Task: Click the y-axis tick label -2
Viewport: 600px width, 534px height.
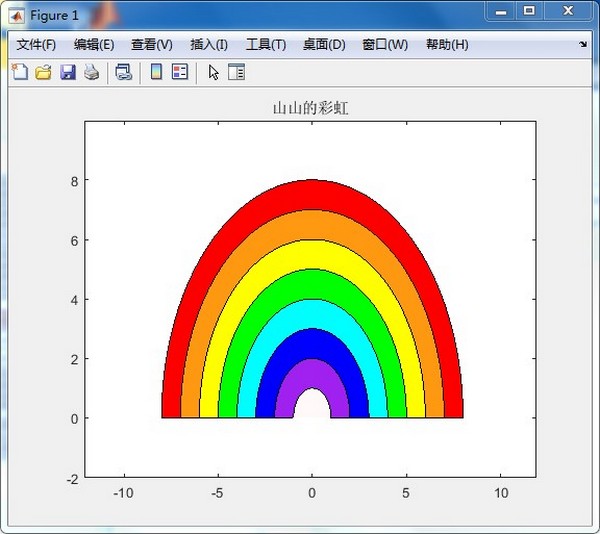Action: (x=72, y=479)
